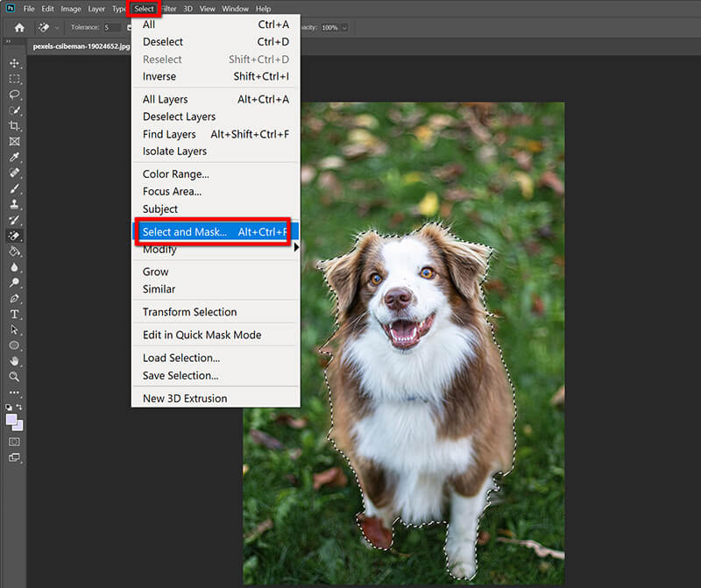701x588 pixels.
Task: Click the foreground color swatch
Action: click(x=11, y=419)
